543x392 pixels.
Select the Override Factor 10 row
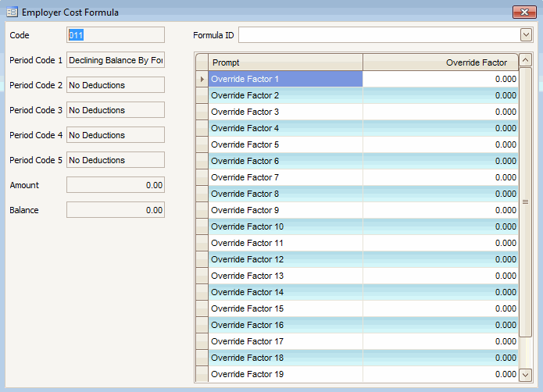pyautogui.click(x=285, y=226)
